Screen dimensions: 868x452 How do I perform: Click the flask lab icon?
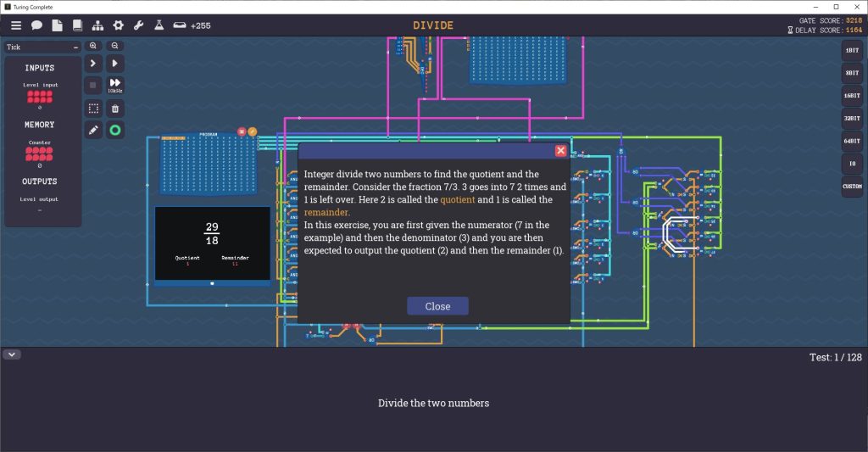point(159,25)
